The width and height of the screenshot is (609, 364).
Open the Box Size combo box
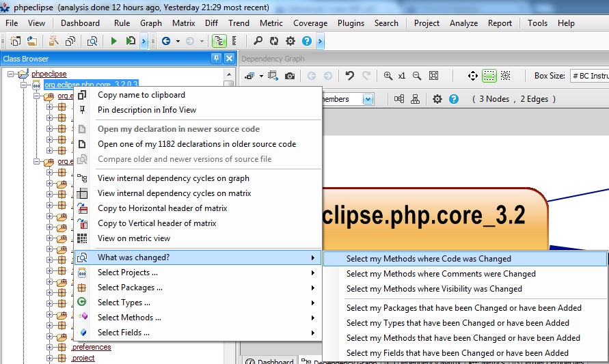[588, 76]
